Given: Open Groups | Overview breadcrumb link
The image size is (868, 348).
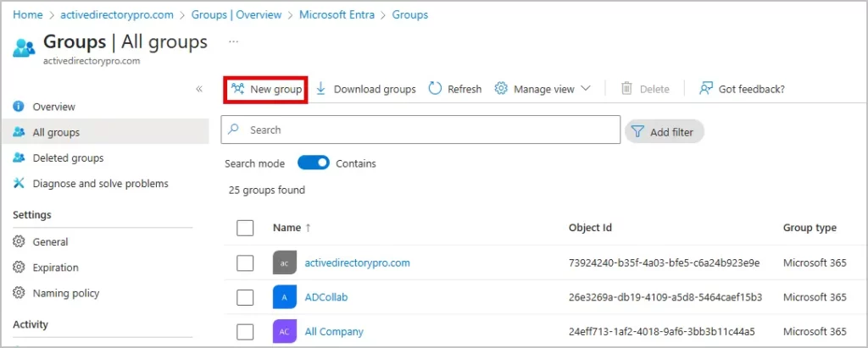Looking at the screenshot, I should [x=236, y=15].
